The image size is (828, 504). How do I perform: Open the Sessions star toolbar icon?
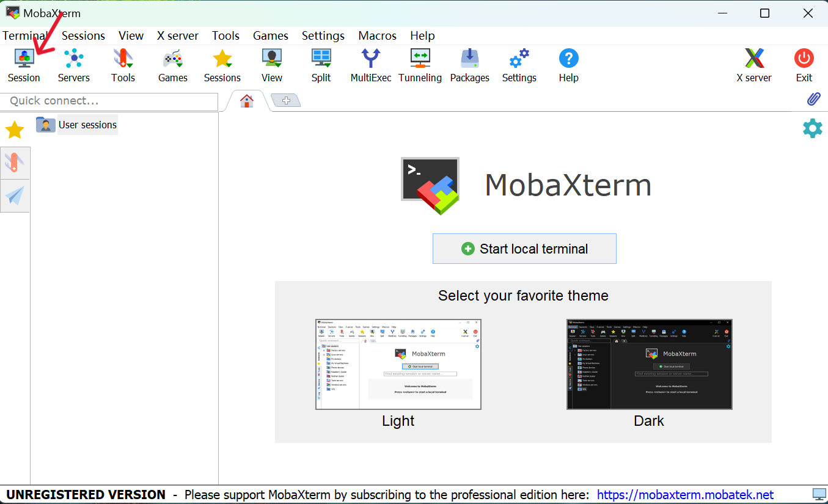(222, 66)
